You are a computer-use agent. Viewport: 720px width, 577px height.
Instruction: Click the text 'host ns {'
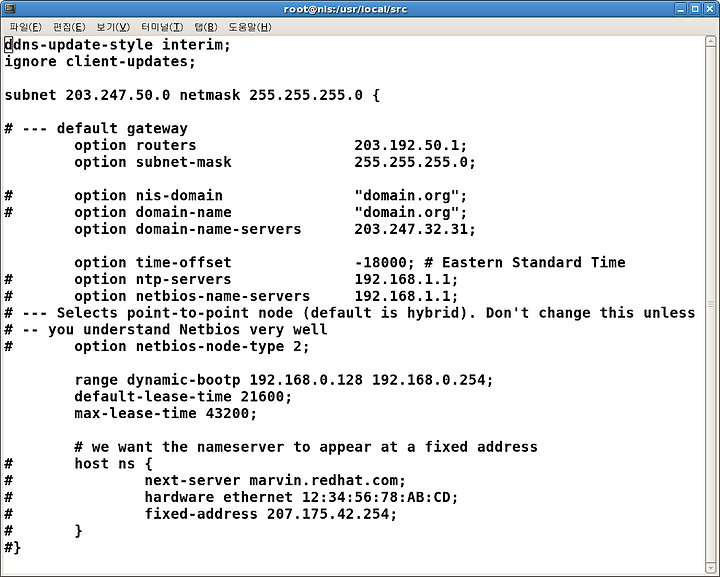(113, 464)
